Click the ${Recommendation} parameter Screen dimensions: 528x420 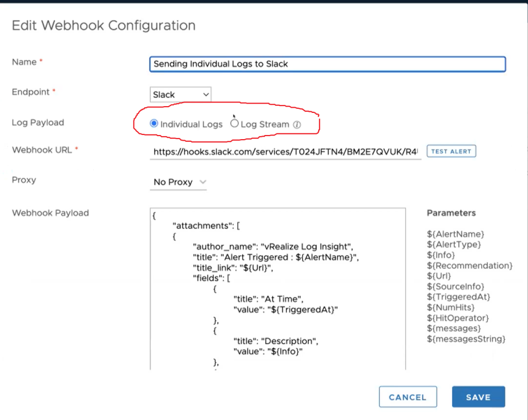[x=470, y=265]
